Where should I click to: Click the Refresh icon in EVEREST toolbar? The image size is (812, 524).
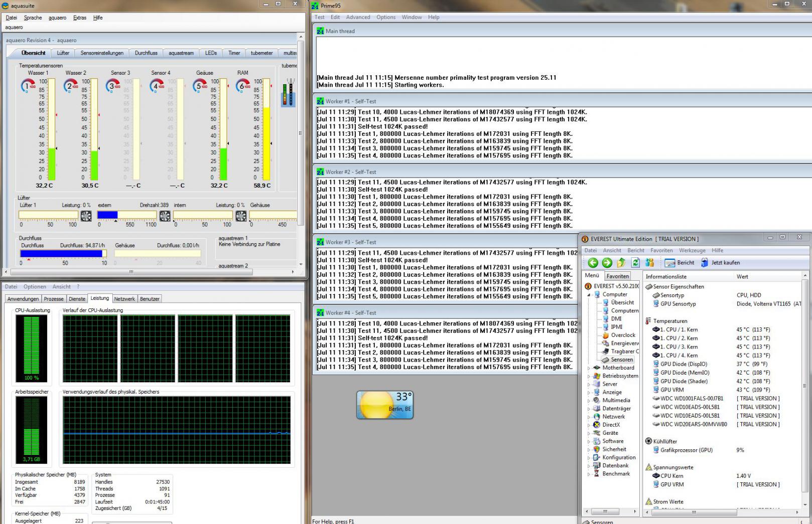(x=635, y=263)
